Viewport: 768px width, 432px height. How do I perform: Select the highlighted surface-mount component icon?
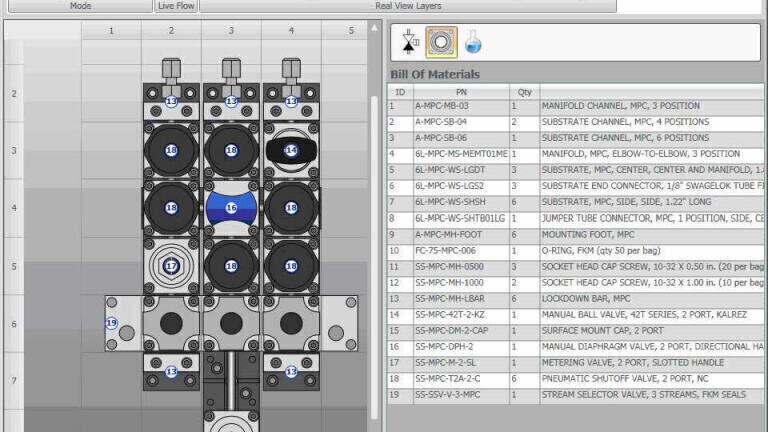click(x=441, y=42)
